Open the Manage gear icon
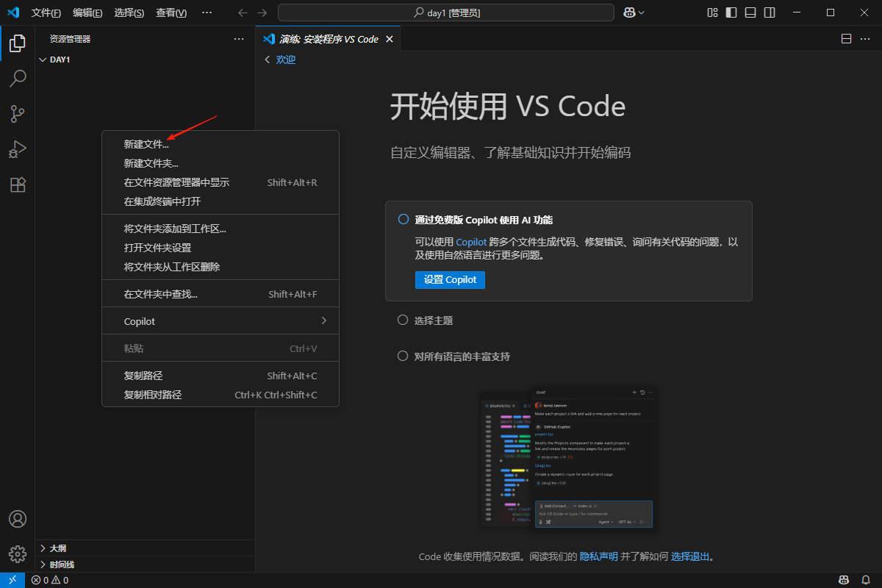882x588 pixels. click(18, 554)
